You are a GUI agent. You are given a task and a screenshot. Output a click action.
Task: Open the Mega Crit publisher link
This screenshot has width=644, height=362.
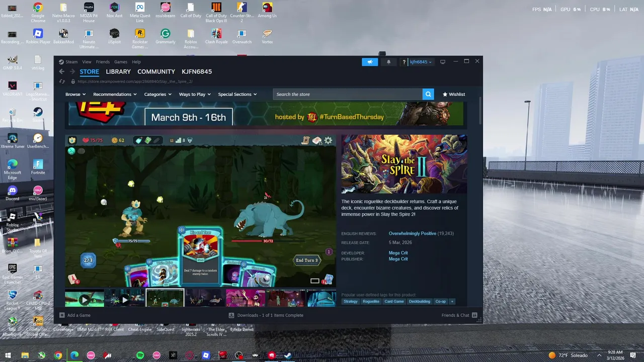pos(398,259)
